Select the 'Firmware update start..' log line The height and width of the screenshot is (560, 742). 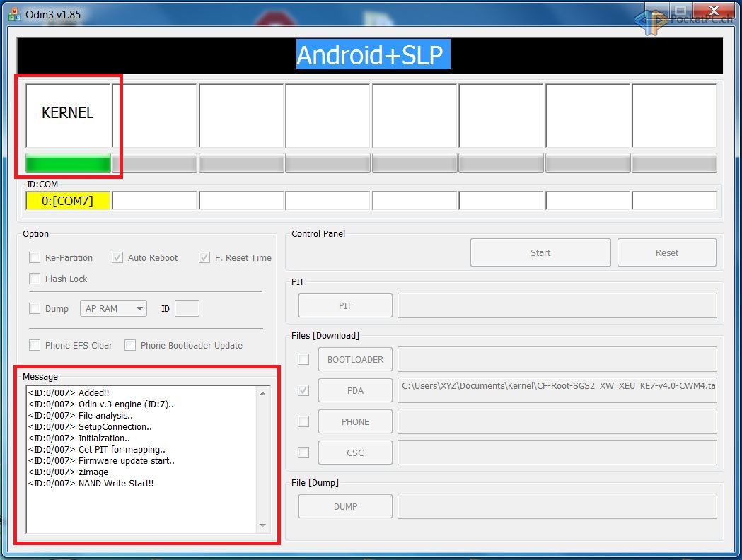101,461
